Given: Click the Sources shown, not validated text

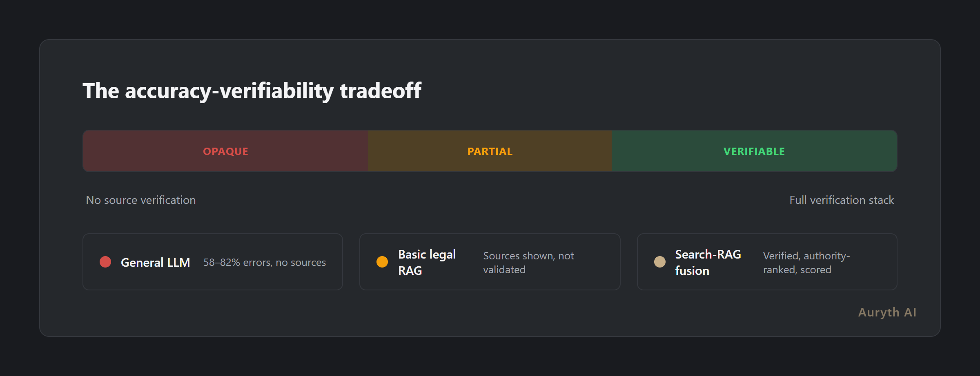Looking at the screenshot, I should (529, 262).
